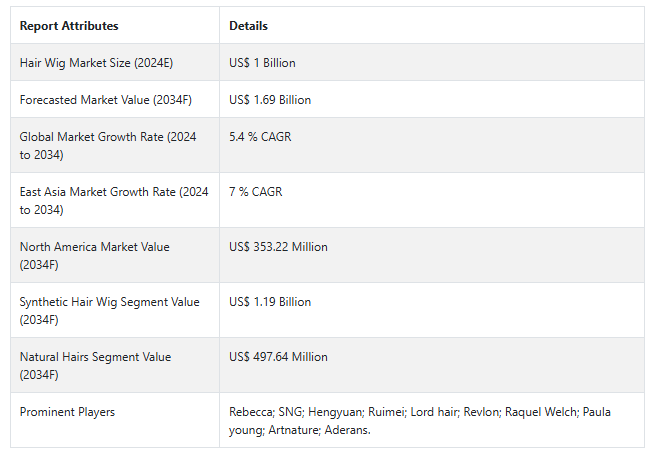
Task: Click the "US$ 1.19 Billion" value
Action: point(270,302)
